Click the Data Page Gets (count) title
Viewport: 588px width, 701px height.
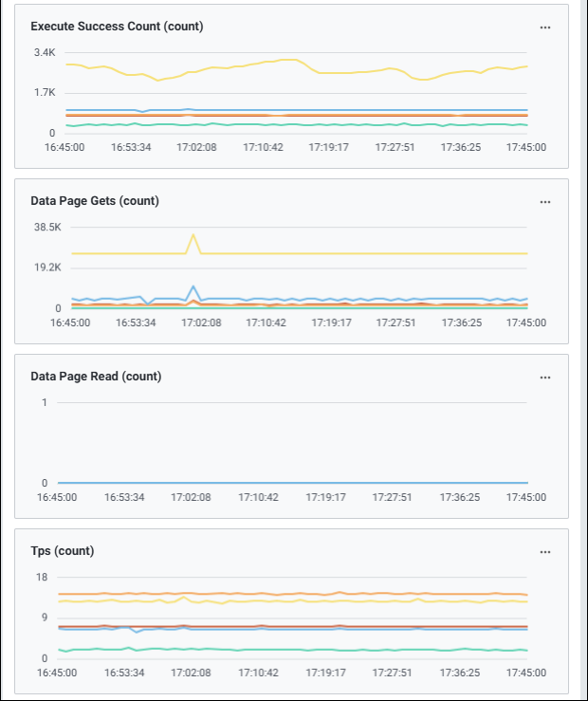point(95,201)
